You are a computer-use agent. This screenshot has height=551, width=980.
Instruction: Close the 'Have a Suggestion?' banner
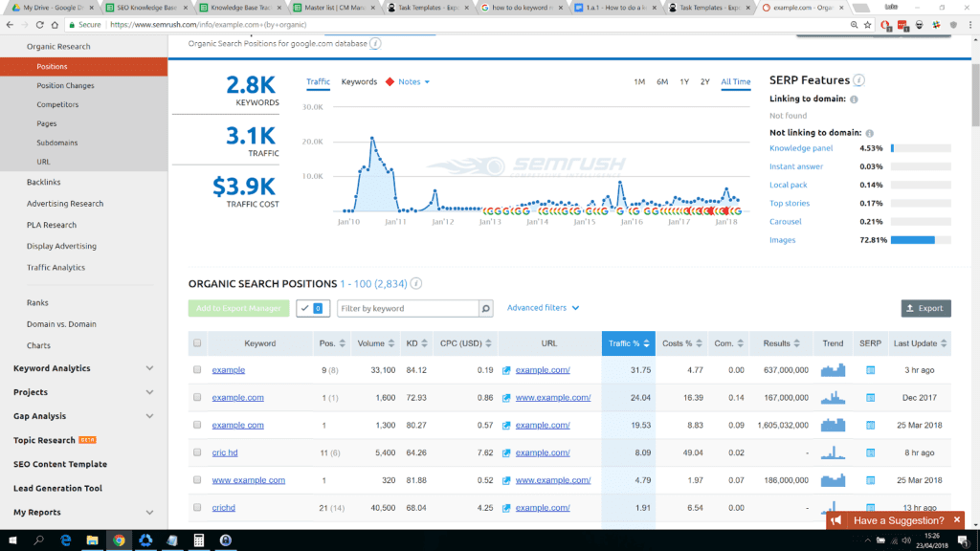pos(957,519)
